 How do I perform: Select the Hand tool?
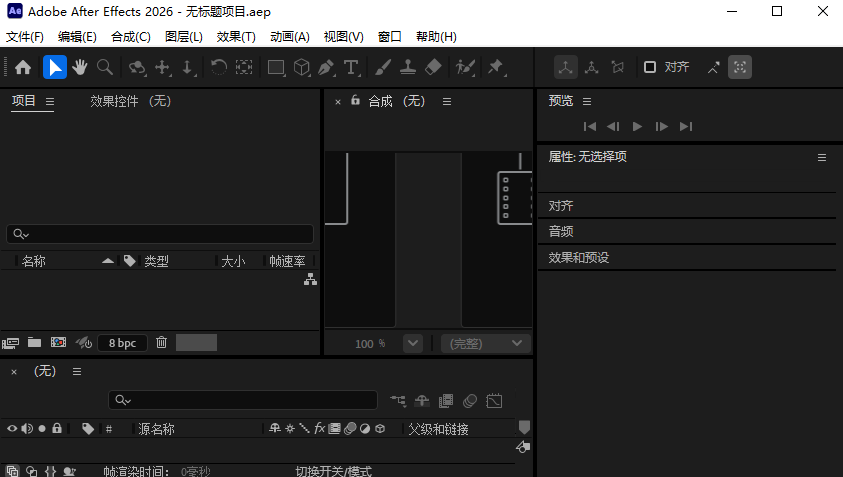[79, 67]
